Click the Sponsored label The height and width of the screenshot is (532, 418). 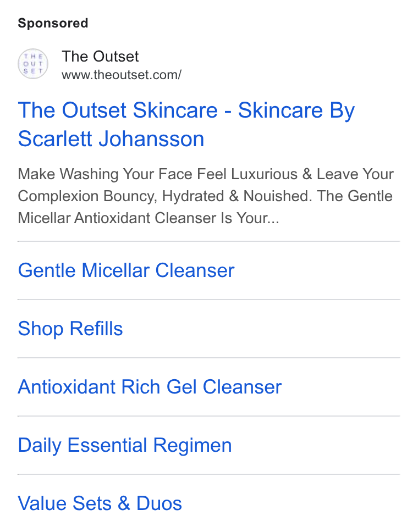53,23
